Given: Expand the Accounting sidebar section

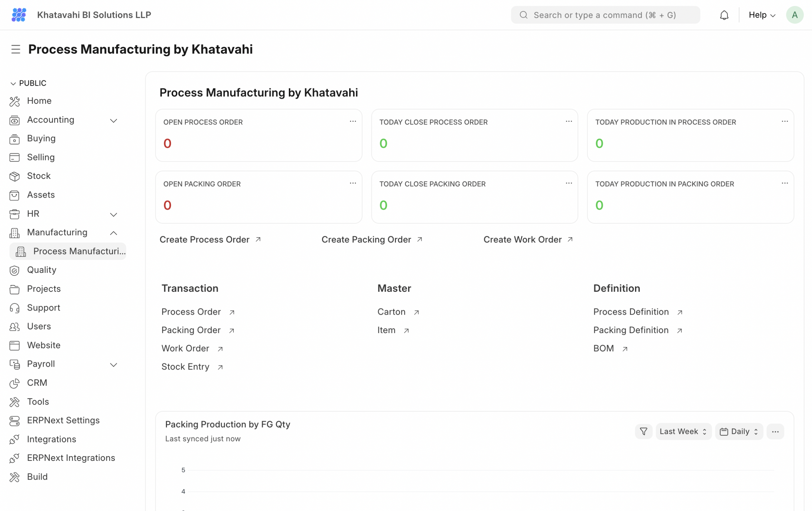Looking at the screenshot, I should [x=114, y=121].
